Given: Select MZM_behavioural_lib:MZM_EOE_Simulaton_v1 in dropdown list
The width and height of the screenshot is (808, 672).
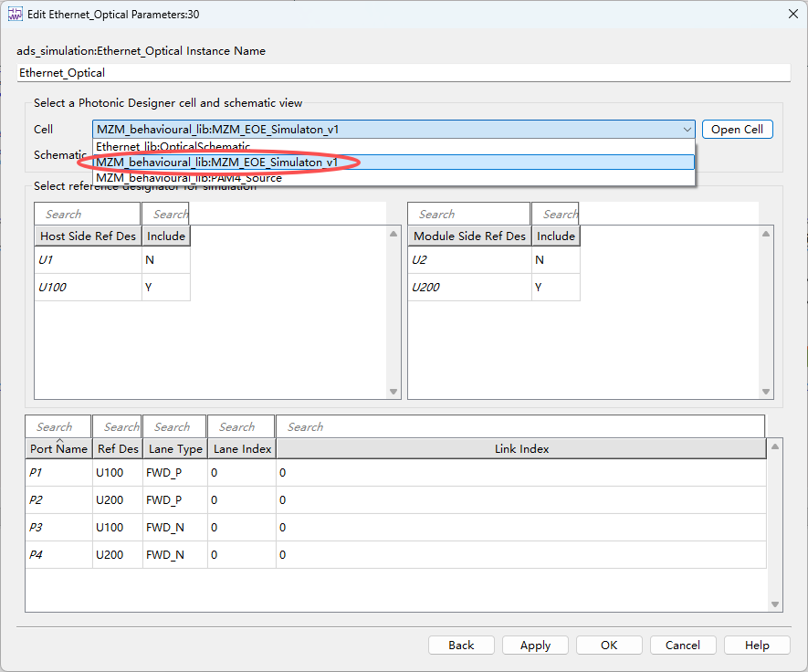Looking at the screenshot, I should point(394,163).
